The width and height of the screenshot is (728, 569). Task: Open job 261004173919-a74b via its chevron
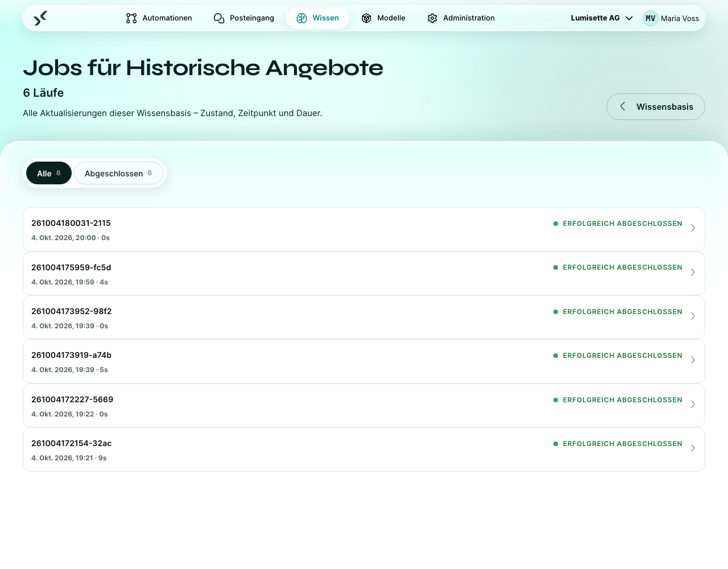click(x=693, y=360)
